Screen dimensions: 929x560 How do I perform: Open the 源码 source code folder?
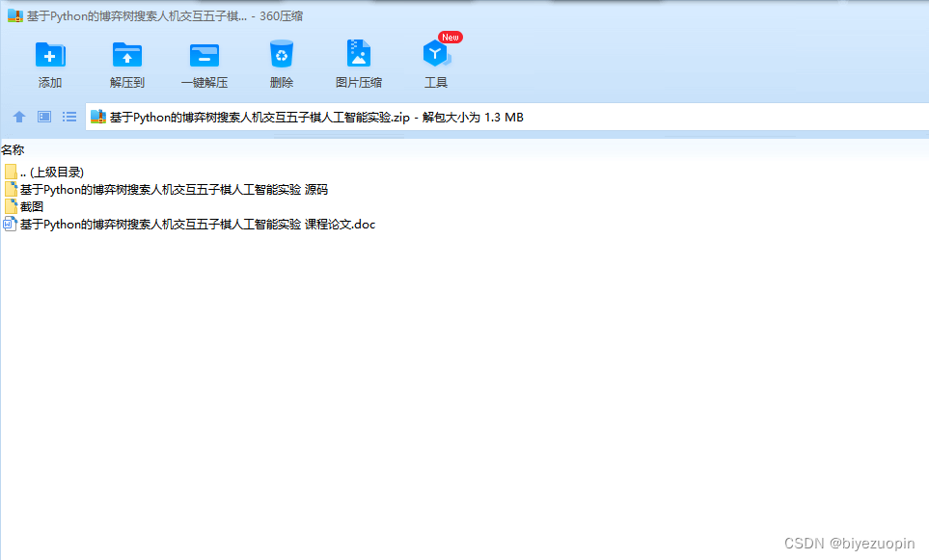click(x=174, y=189)
